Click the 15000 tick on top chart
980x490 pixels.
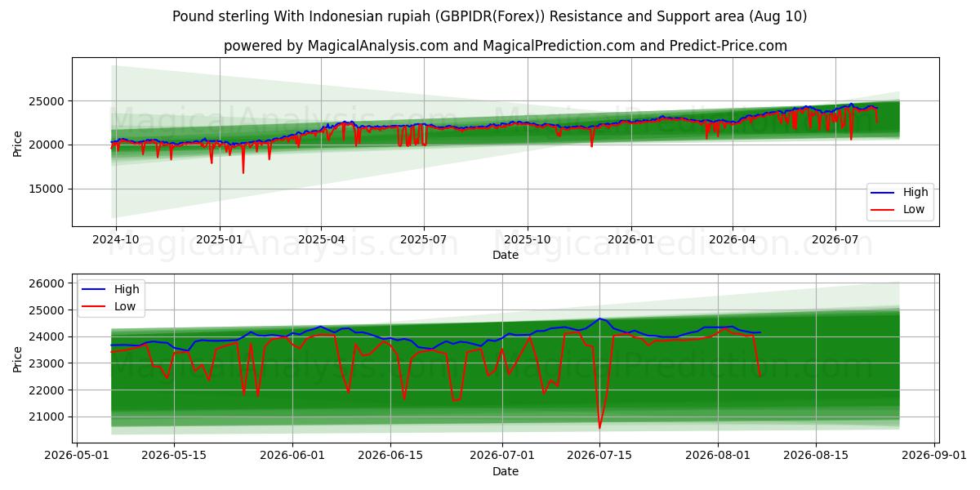(x=48, y=189)
